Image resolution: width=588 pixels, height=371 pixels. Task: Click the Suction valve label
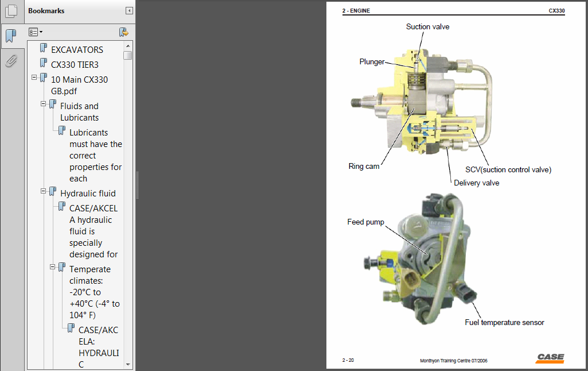(x=427, y=26)
